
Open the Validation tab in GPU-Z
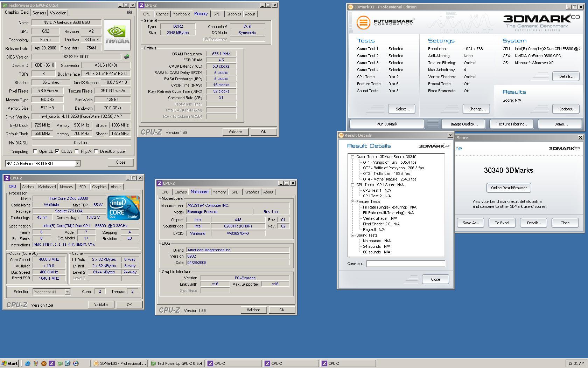click(58, 13)
